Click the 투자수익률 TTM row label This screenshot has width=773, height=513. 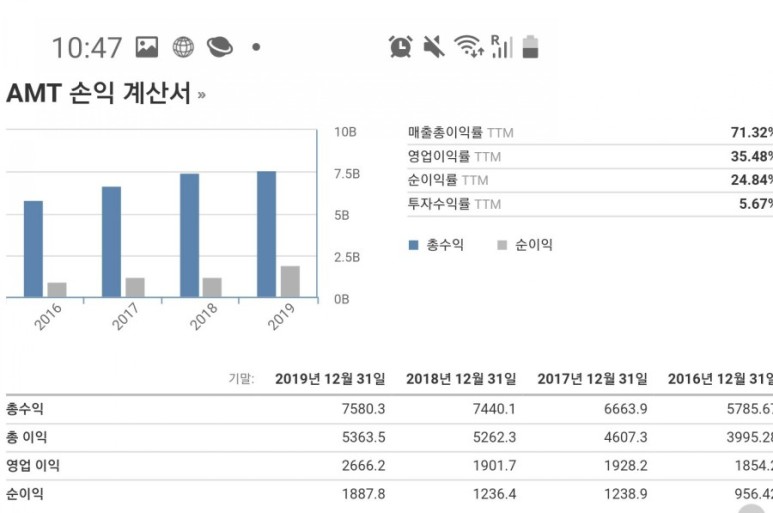coord(454,204)
